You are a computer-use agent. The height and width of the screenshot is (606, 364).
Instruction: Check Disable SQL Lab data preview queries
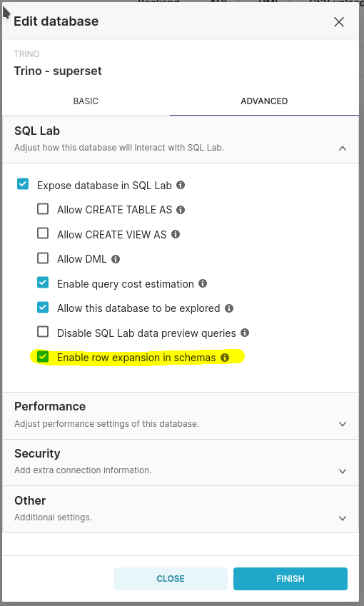pyautogui.click(x=43, y=332)
